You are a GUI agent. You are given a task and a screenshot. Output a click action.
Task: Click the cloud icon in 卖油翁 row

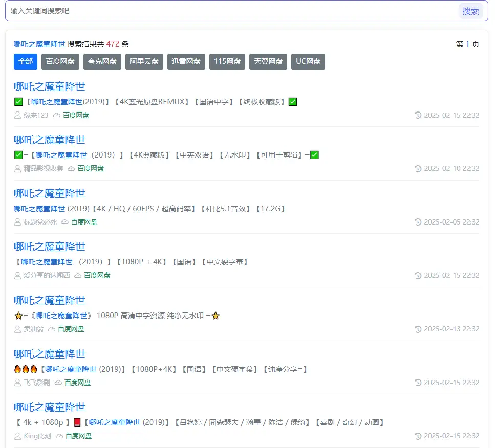coord(51,329)
